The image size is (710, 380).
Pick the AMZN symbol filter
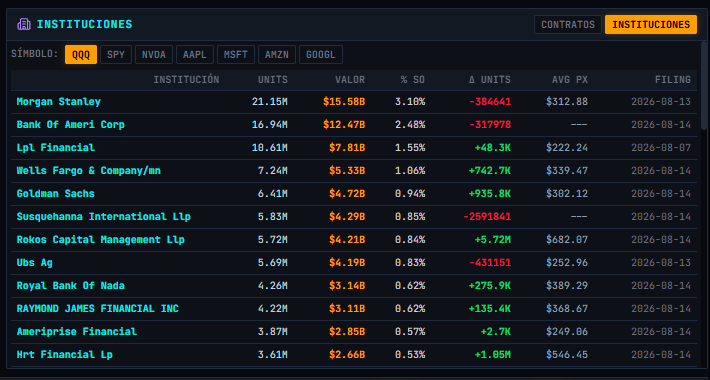pos(277,55)
